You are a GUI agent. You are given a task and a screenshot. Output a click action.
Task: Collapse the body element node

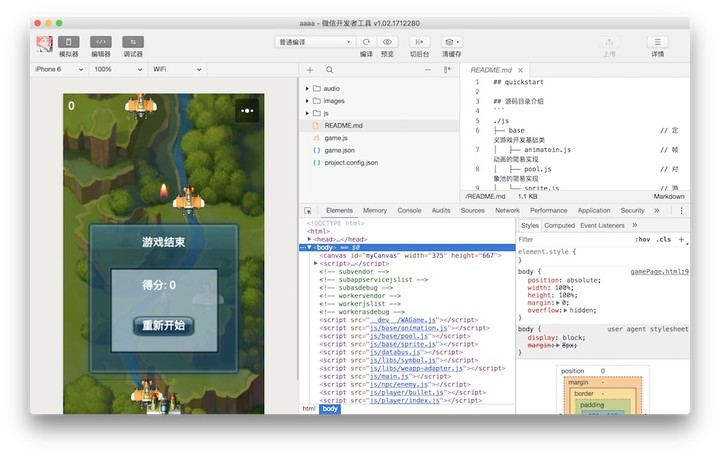pyautogui.click(x=309, y=247)
